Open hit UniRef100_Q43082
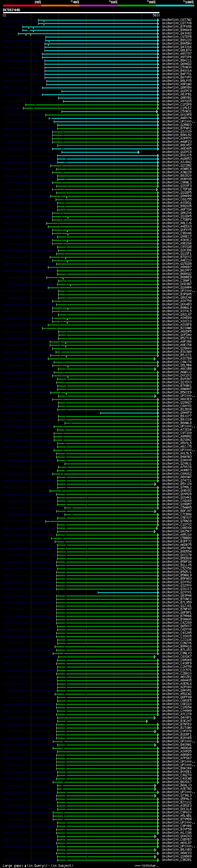This screenshot has width=197, height=868. [x=176, y=33]
